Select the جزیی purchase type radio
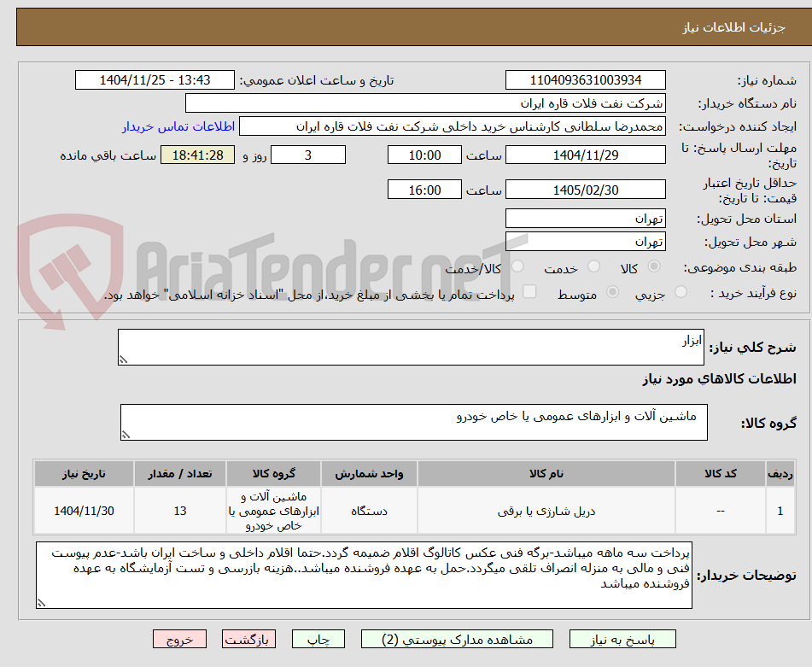 click(x=681, y=292)
